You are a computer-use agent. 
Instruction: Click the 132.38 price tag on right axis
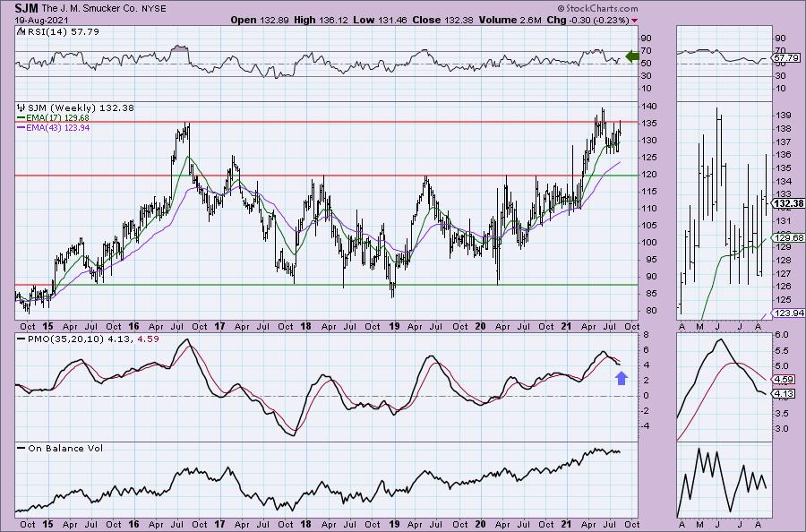click(788, 203)
